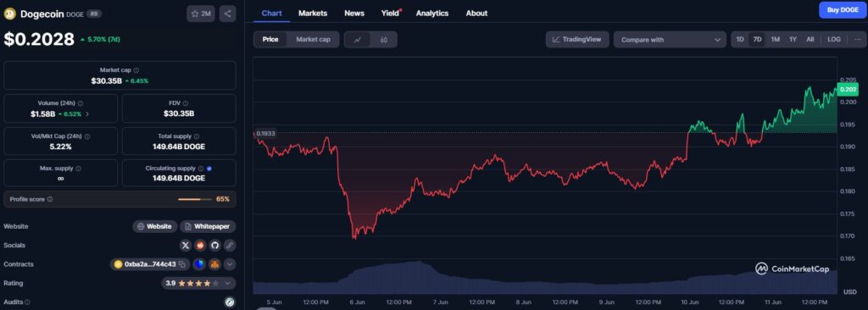Switch chart to Price view
This screenshot has width=868, height=310.
[270, 39]
